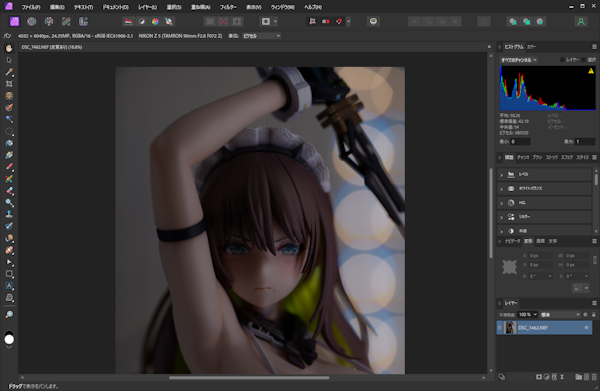Image resolution: width=600 pixels, height=391 pixels.
Task: Apply Auto White Balance from the toolbar
Action: point(169,21)
